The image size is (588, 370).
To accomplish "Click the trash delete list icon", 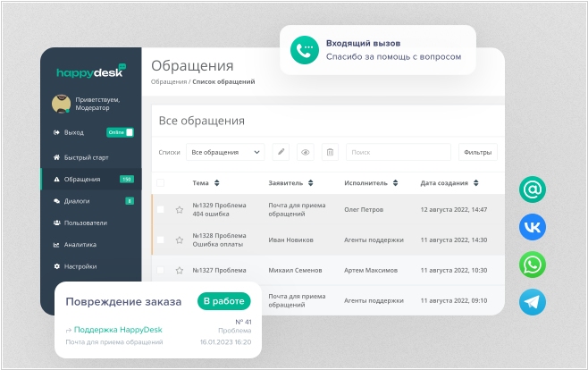I will pyautogui.click(x=330, y=152).
